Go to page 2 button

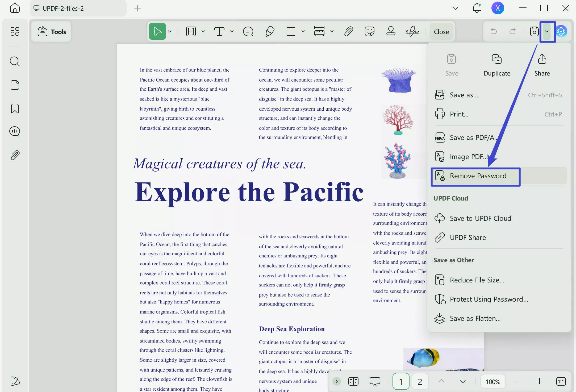click(420, 382)
